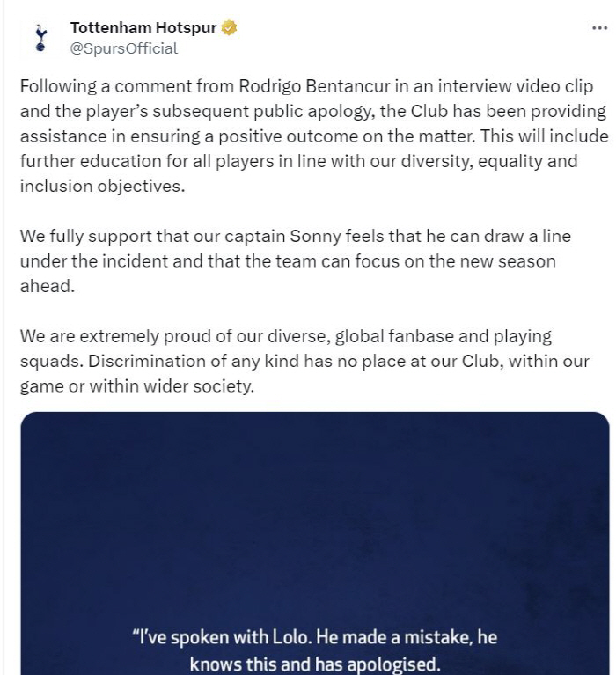Click the phrase "inclusion objectives."

pyautogui.click(x=102, y=186)
